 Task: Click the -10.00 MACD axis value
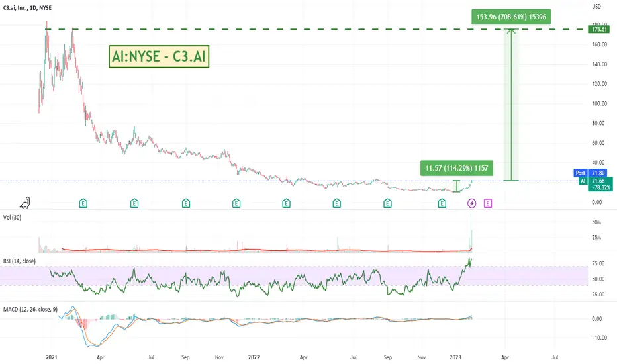[599, 338]
